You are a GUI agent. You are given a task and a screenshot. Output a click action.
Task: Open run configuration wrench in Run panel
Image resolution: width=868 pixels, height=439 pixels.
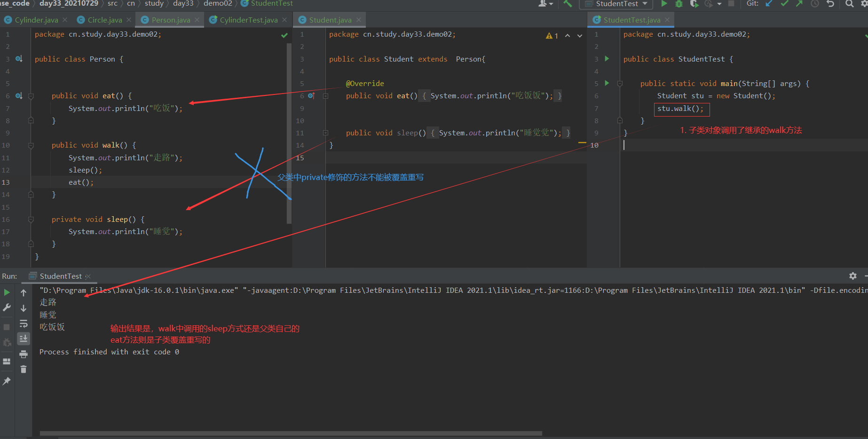[x=7, y=307]
